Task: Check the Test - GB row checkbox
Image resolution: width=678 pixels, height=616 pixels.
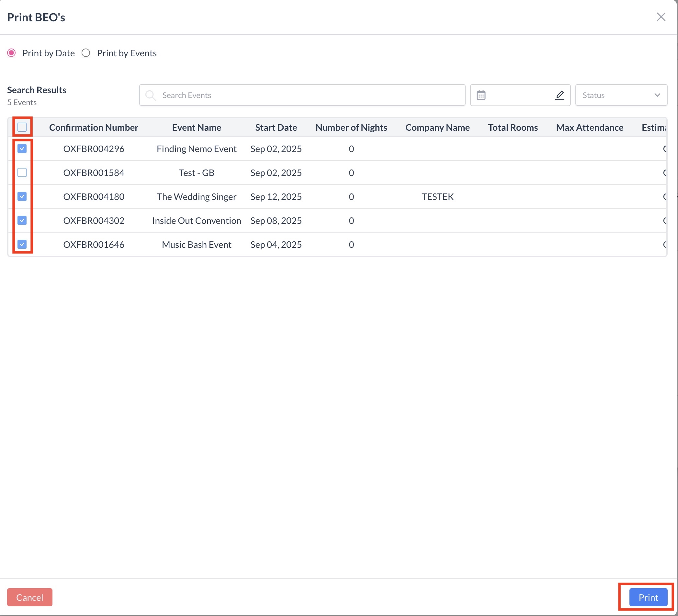Action: pyautogui.click(x=22, y=172)
